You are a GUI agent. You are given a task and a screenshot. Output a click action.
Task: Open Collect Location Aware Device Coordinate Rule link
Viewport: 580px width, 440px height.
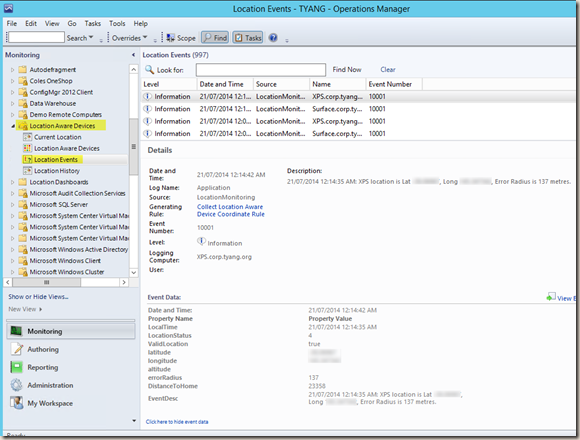pos(230,210)
